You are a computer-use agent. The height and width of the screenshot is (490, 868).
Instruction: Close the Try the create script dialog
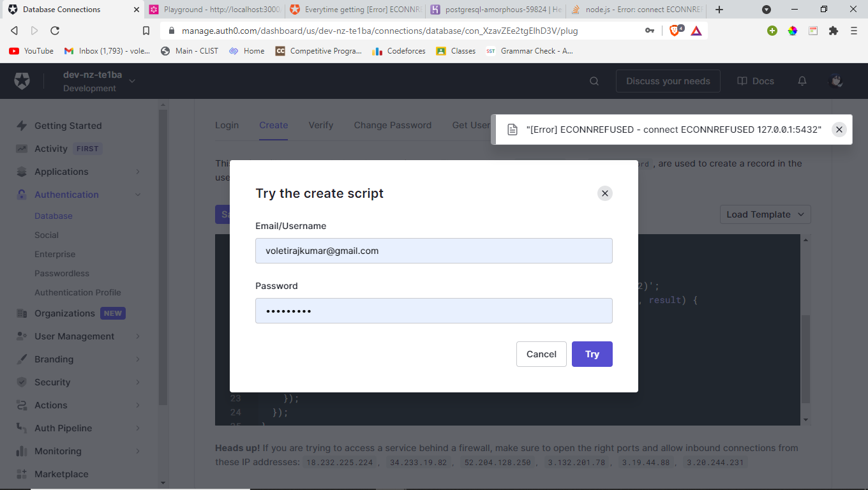pos(605,193)
